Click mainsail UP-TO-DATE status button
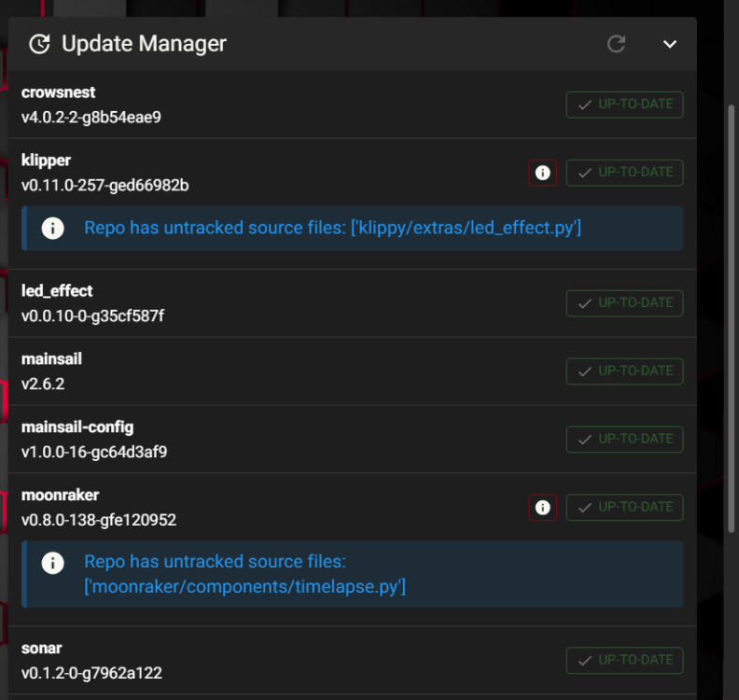This screenshot has width=739, height=700. (x=624, y=371)
